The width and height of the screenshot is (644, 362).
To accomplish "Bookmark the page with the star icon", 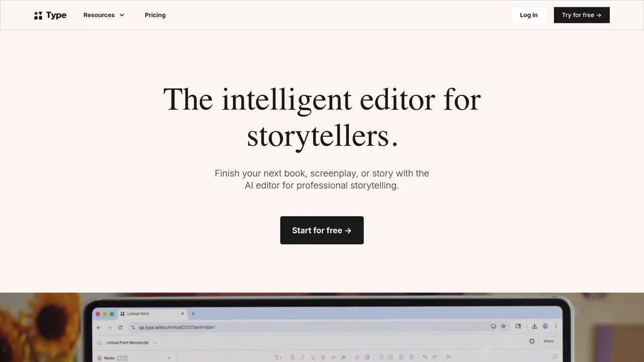I will pos(503,326).
